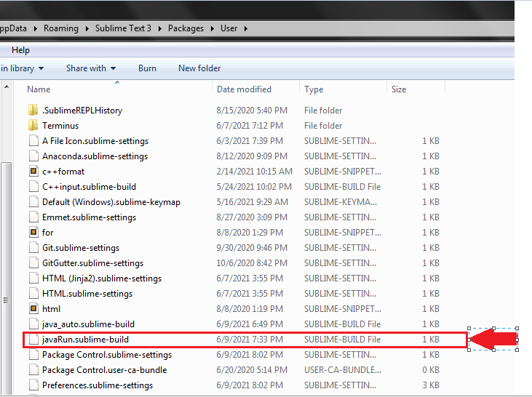
Task: Click the C++input.sublime-build file icon
Action: 33,186
